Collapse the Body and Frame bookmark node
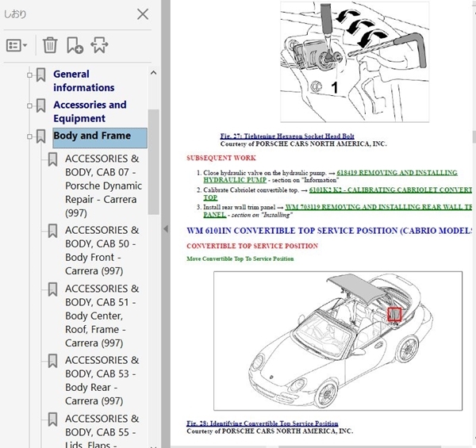 coord(29,136)
